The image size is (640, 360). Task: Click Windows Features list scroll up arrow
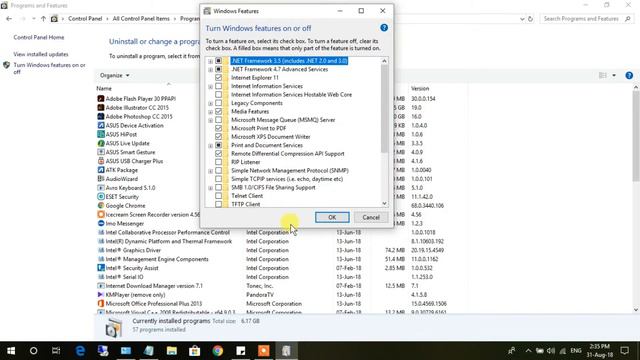pos(384,61)
